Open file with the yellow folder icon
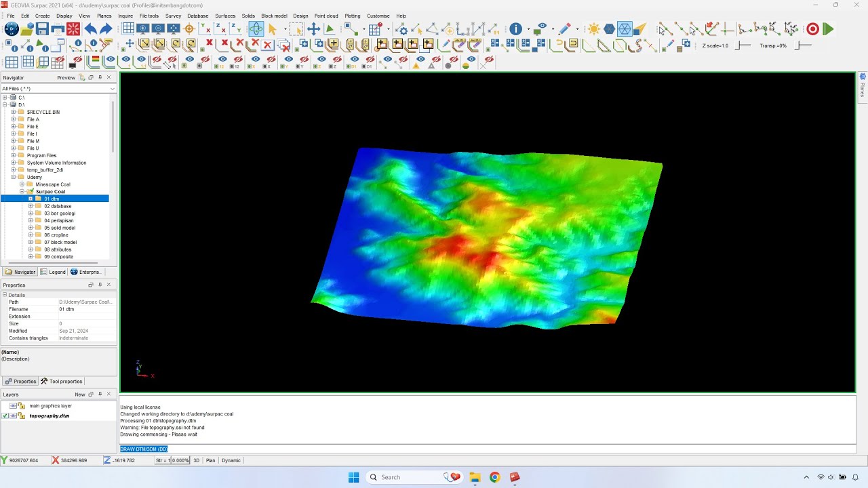The width and height of the screenshot is (868, 488). coord(26,29)
